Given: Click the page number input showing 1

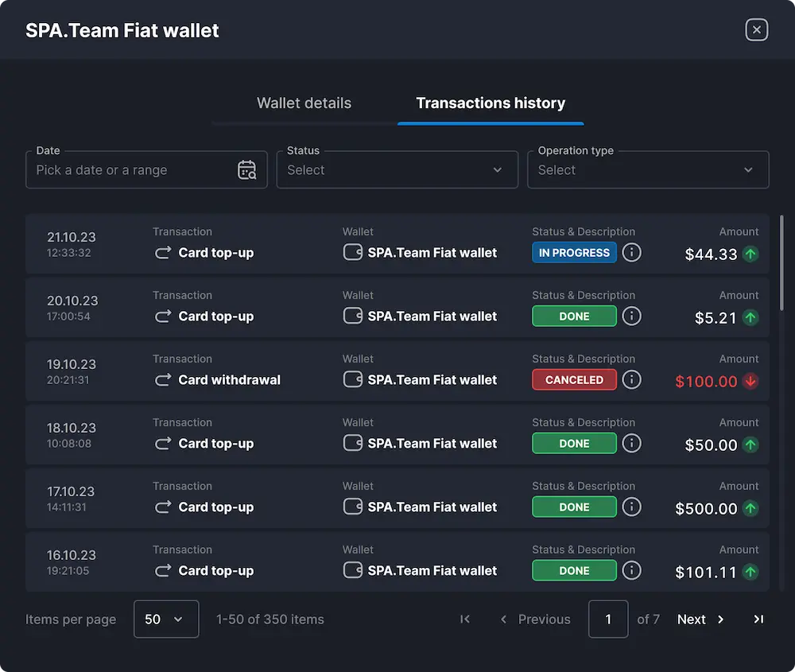Looking at the screenshot, I should tap(608, 619).
